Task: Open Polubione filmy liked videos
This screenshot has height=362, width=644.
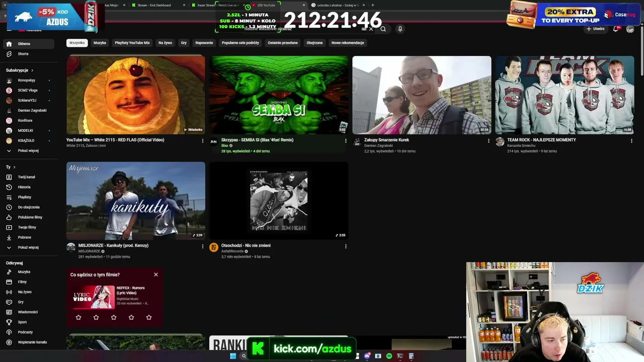Action: click(x=29, y=217)
